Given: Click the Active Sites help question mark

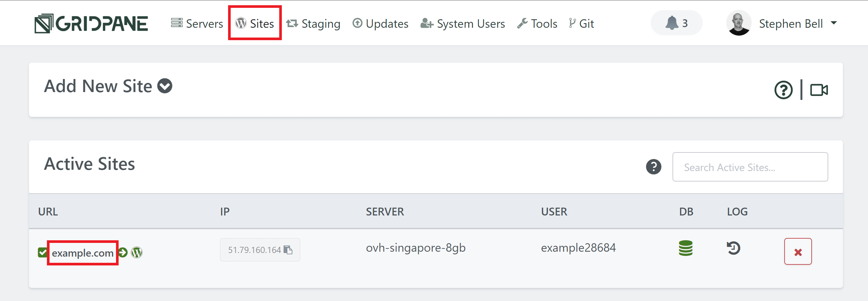Looking at the screenshot, I should coord(653,167).
